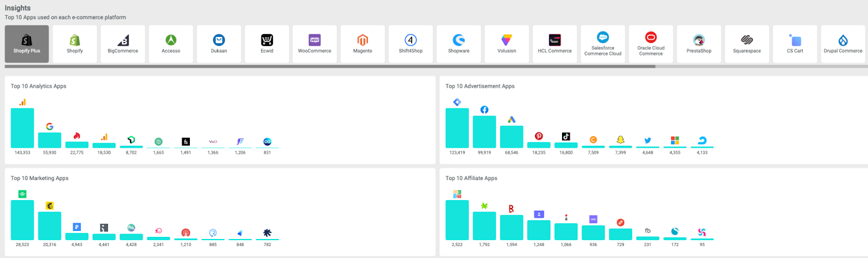The image size is (868, 258).
Task: Click the blue P icon above 4,943
Action: [76, 227]
